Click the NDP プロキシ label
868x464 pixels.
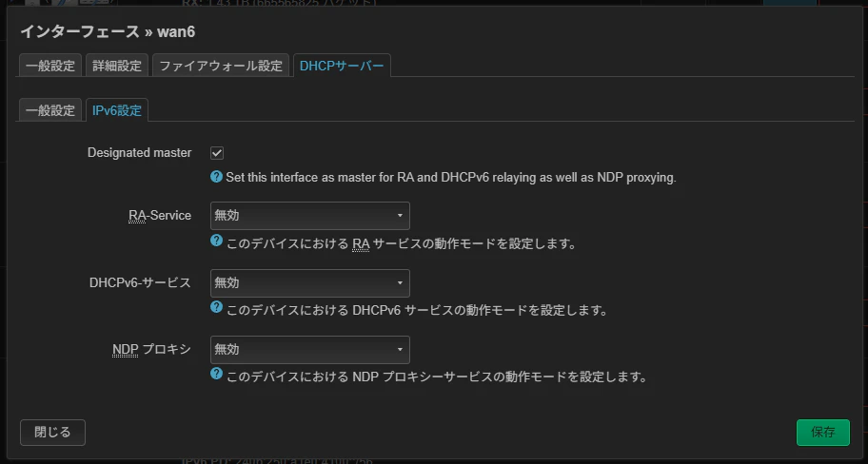151,349
